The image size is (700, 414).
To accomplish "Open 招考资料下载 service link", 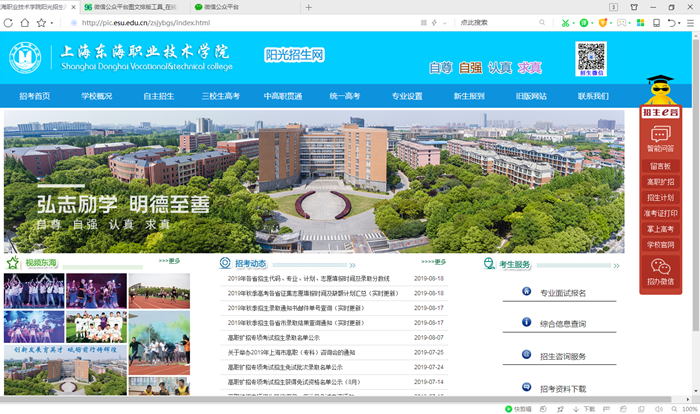I will click(563, 389).
